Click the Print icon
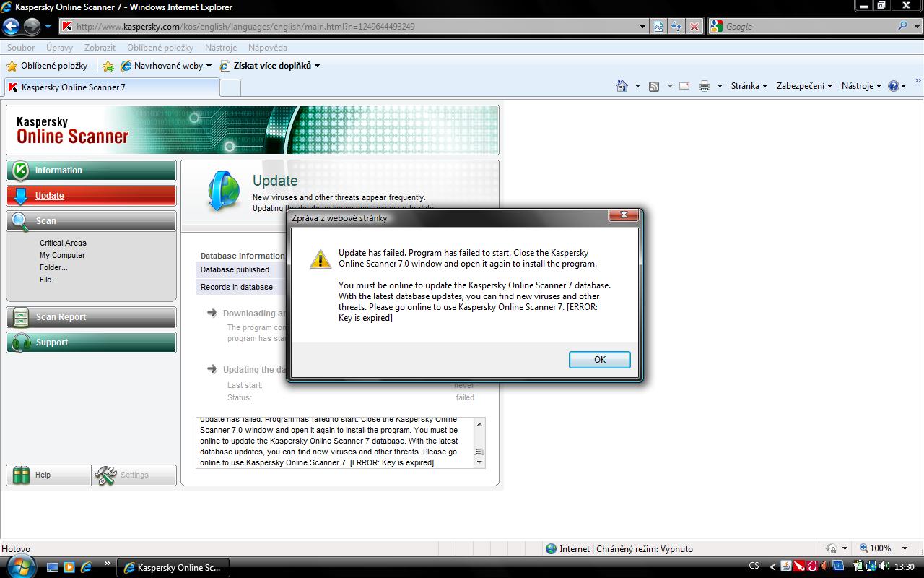 tap(705, 86)
